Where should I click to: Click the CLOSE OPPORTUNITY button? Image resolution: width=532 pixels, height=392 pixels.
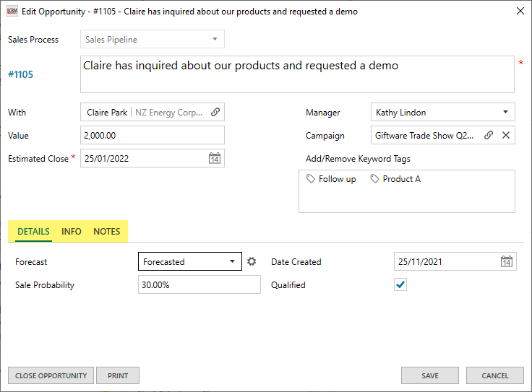(51, 375)
